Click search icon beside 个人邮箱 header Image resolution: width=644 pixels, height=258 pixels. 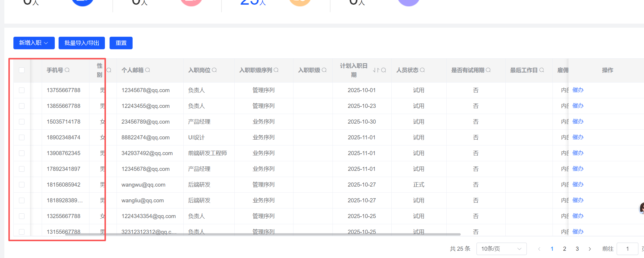pyautogui.click(x=147, y=70)
